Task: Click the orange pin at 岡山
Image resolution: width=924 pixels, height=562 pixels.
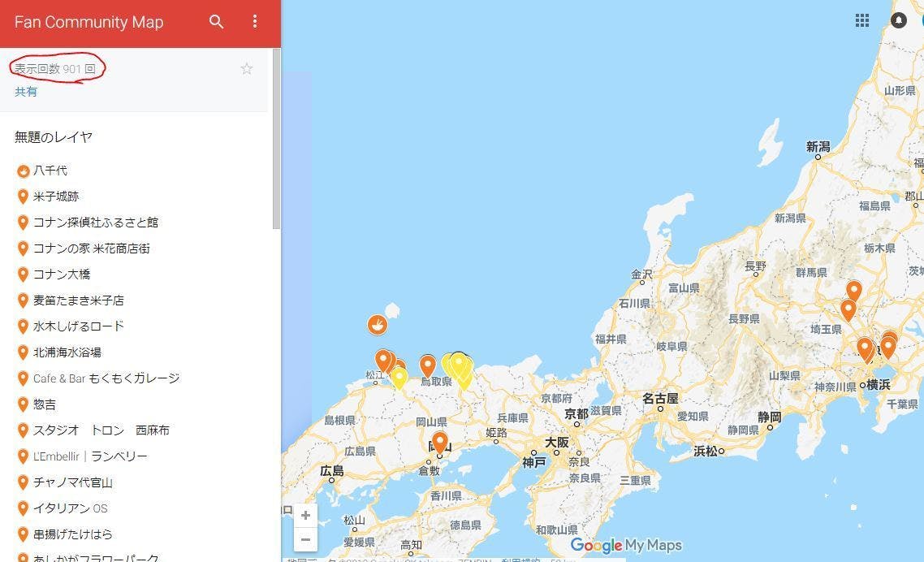Action: (439, 443)
